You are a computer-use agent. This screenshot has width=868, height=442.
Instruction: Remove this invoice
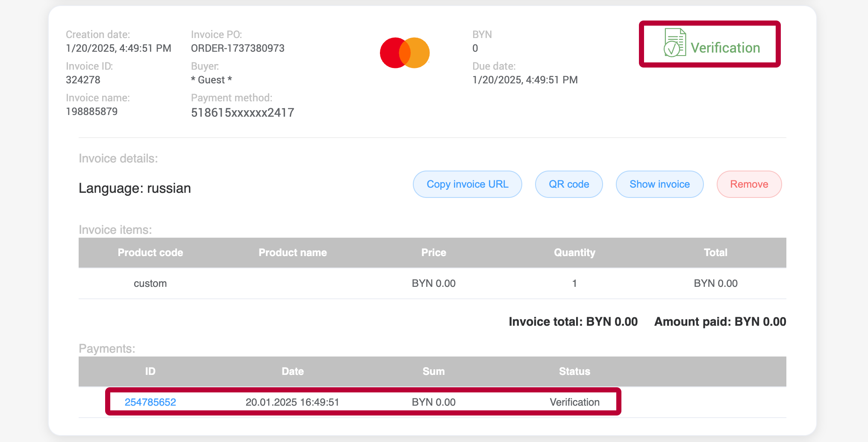pos(749,184)
